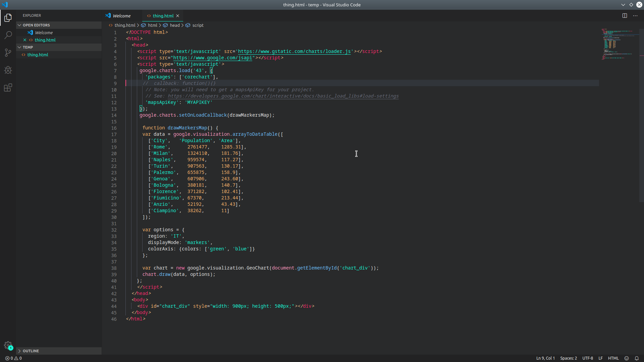Change file encoding UTF-8

(x=588, y=358)
